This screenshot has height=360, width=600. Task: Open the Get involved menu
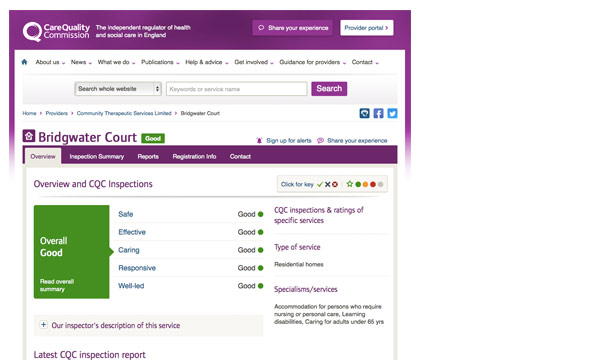tap(254, 62)
